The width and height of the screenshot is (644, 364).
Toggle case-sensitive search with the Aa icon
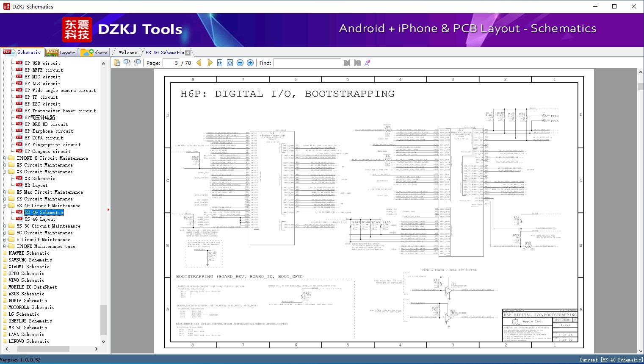point(367,63)
